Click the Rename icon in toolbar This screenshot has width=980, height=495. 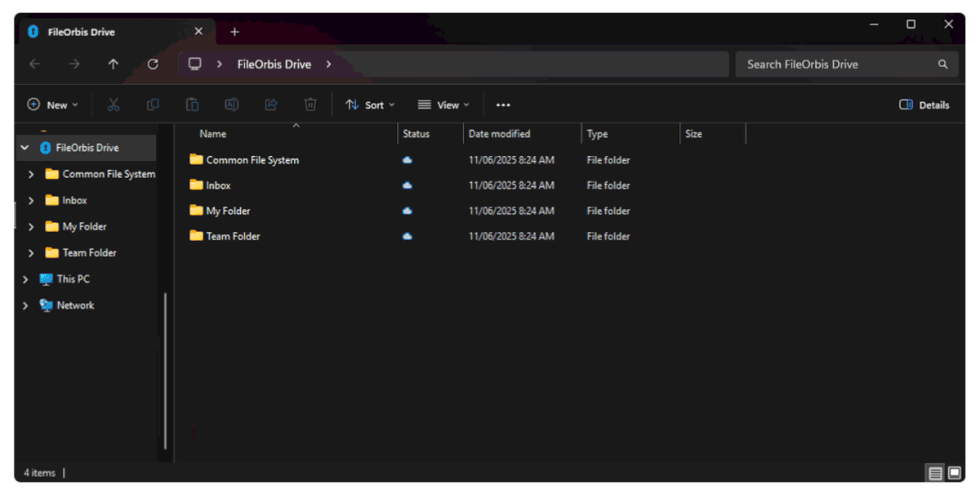[231, 105]
